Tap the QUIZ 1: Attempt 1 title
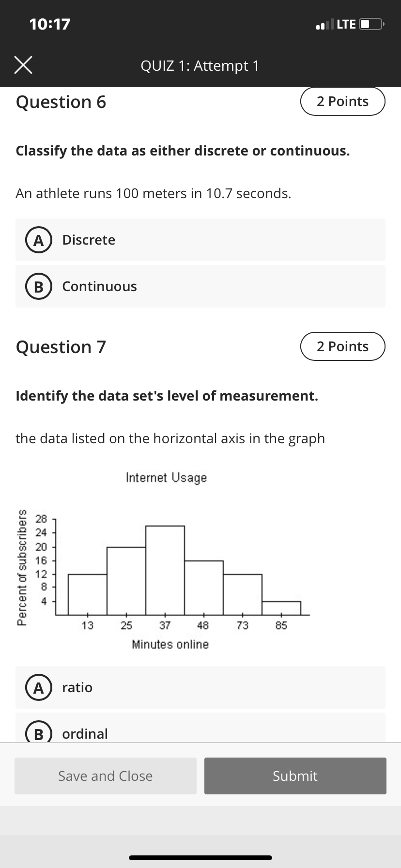Image resolution: width=401 pixels, height=868 pixels. tap(200, 65)
